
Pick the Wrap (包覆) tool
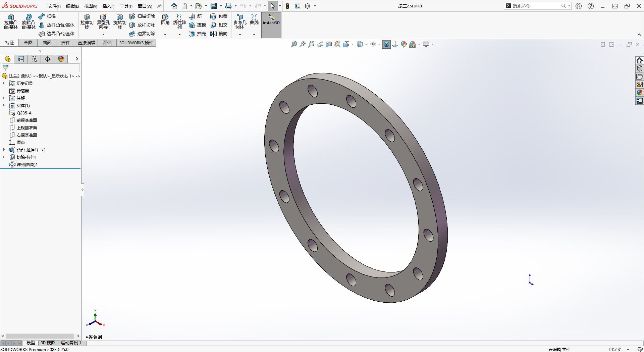pos(219,16)
